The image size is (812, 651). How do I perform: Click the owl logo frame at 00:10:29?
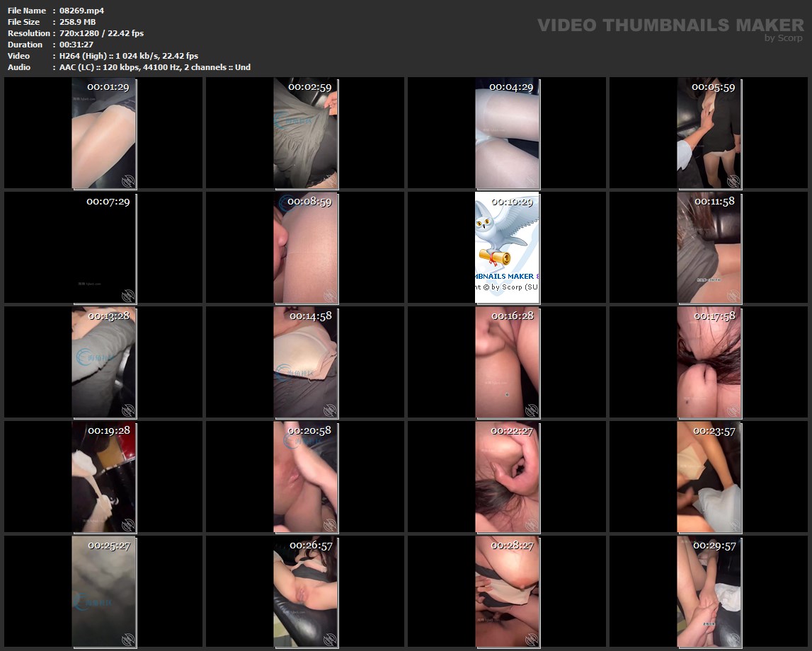coord(507,248)
